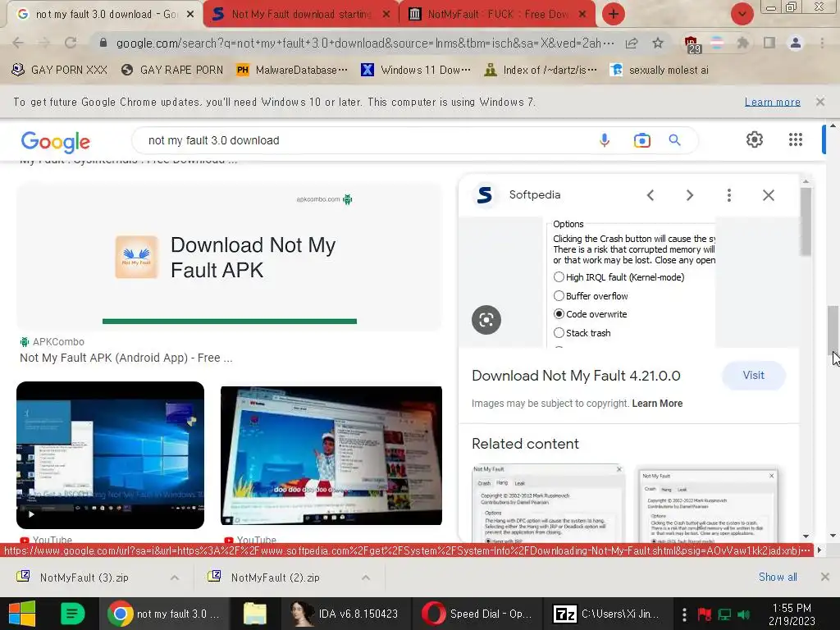This screenshot has width=840, height=630.
Task: Open tab search dropdown in Chrome
Action: (x=742, y=14)
